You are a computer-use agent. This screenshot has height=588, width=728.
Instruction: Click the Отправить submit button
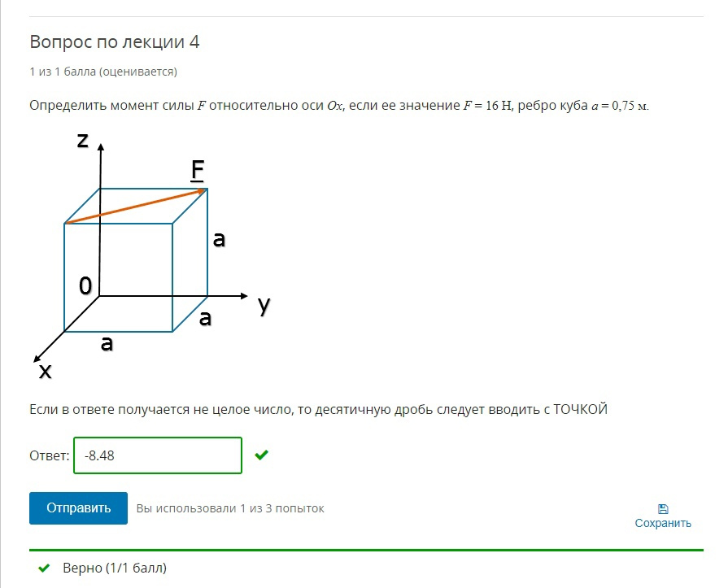[78, 508]
